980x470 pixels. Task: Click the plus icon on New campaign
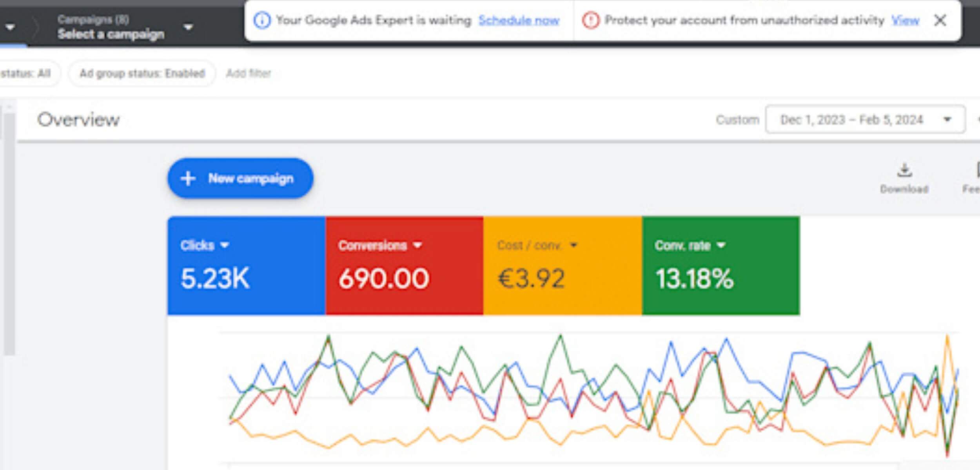tap(188, 179)
